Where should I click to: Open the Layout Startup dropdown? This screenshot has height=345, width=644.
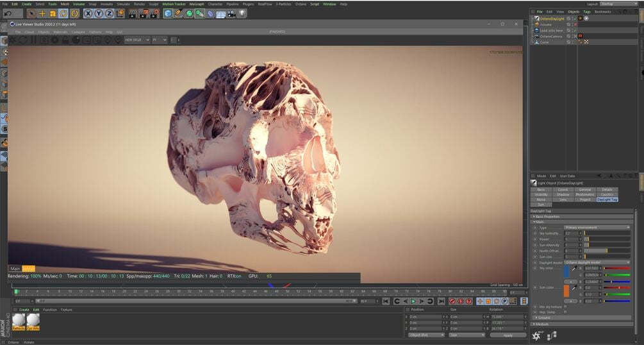(x=618, y=4)
